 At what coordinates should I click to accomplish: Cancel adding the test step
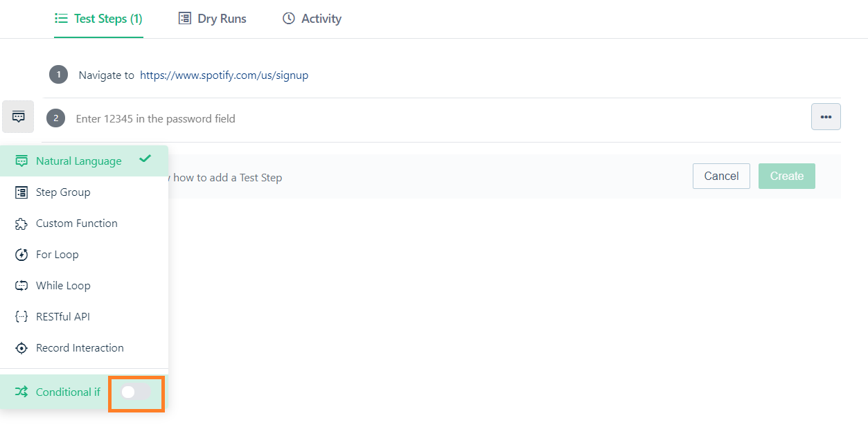coord(721,176)
